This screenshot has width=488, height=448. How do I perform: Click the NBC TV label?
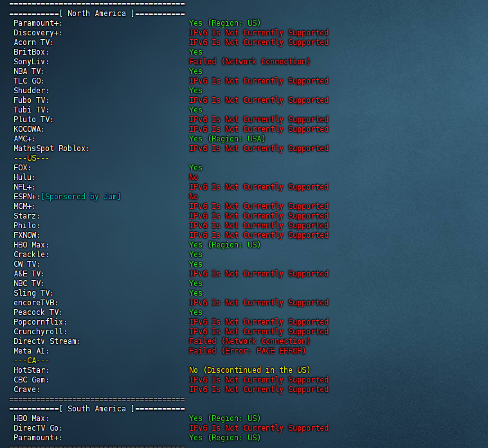[29, 283]
